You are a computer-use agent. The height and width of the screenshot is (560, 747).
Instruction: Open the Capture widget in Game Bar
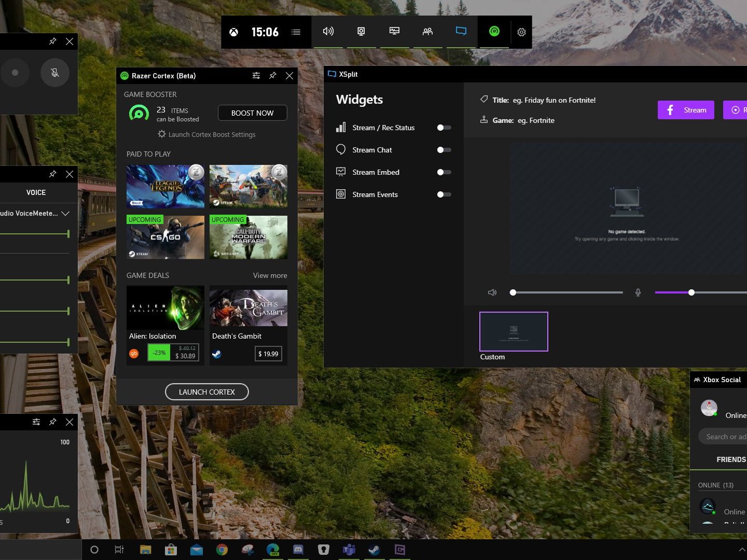coord(361,32)
